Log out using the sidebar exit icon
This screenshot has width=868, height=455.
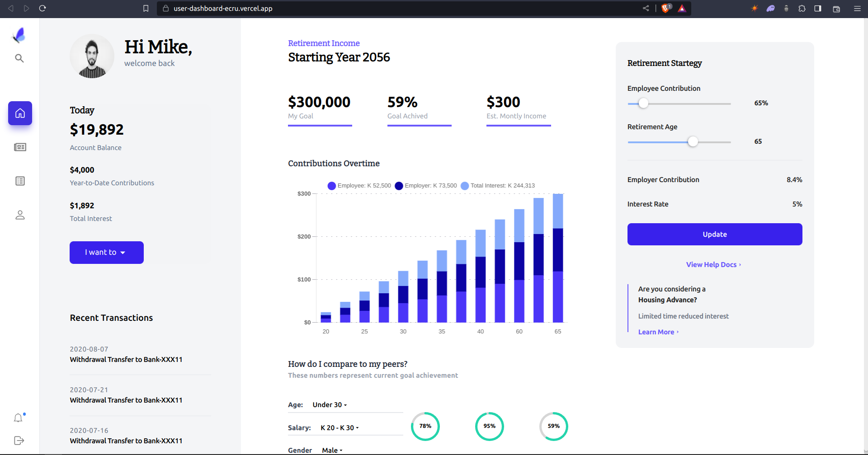tap(18, 440)
